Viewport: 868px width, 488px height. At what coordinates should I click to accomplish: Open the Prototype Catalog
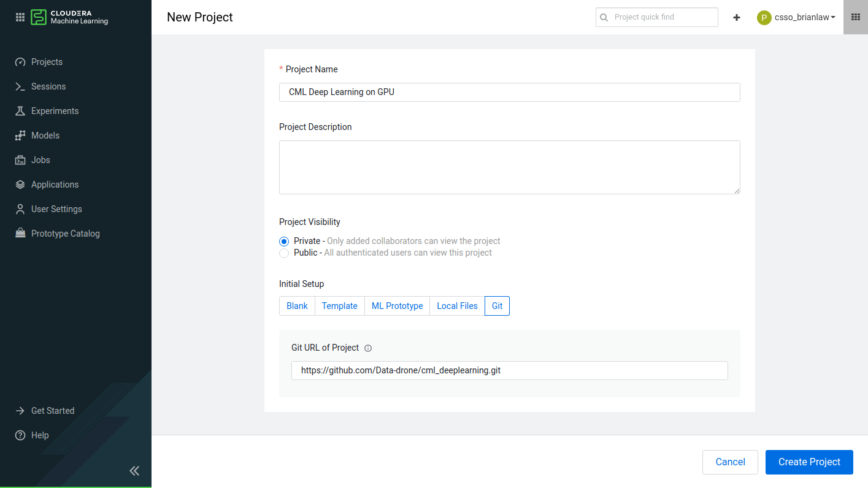[x=65, y=233]
